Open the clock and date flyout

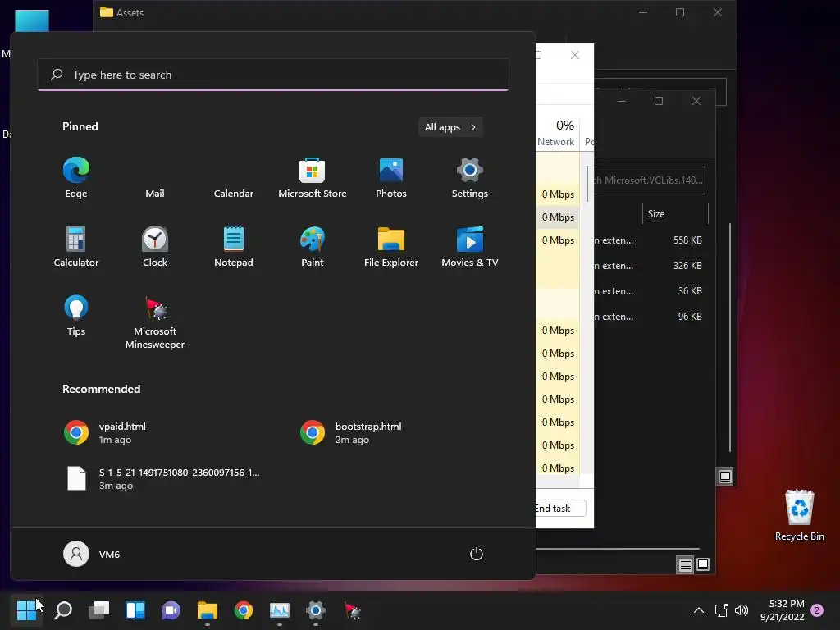(782, 610)
